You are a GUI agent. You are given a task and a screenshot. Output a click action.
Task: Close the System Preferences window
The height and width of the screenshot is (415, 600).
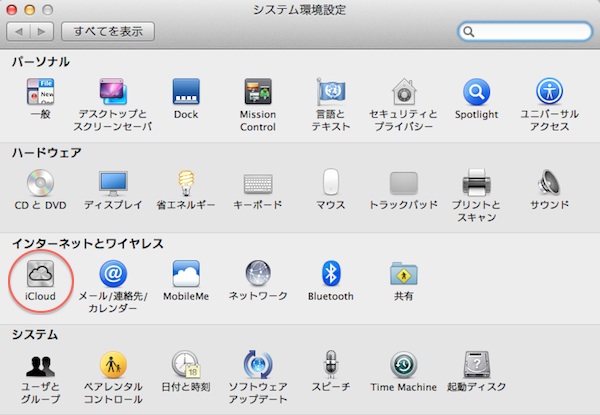pyautogui.click(x=12, y=10)
